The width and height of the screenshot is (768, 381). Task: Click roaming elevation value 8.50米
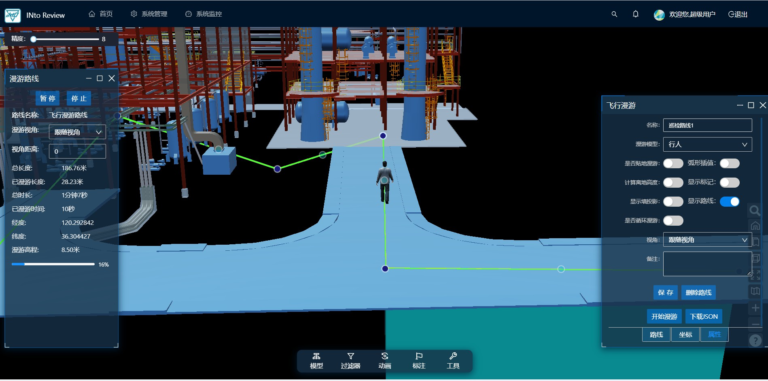click(71, 250)
